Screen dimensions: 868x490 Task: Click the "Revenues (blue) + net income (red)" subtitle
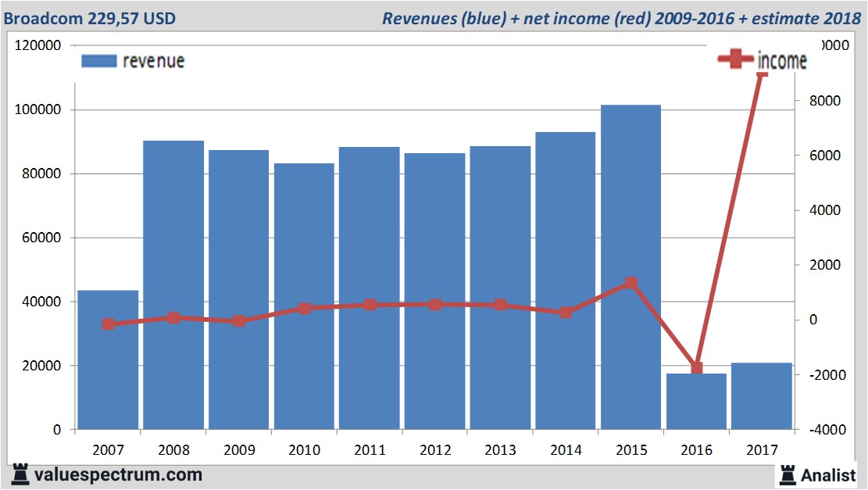point(516,18)
